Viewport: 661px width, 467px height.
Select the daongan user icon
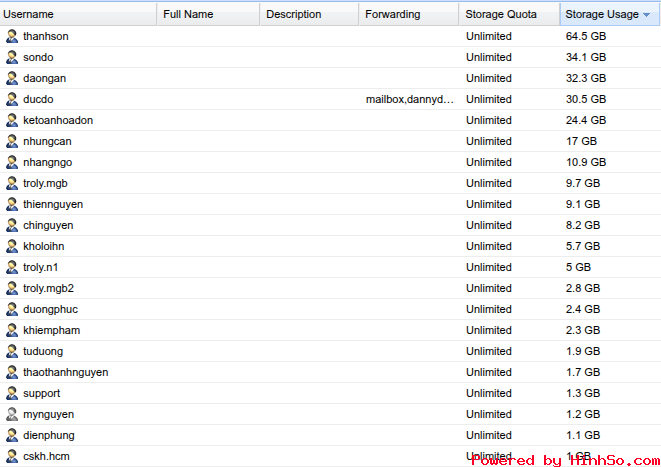(12, 78)
